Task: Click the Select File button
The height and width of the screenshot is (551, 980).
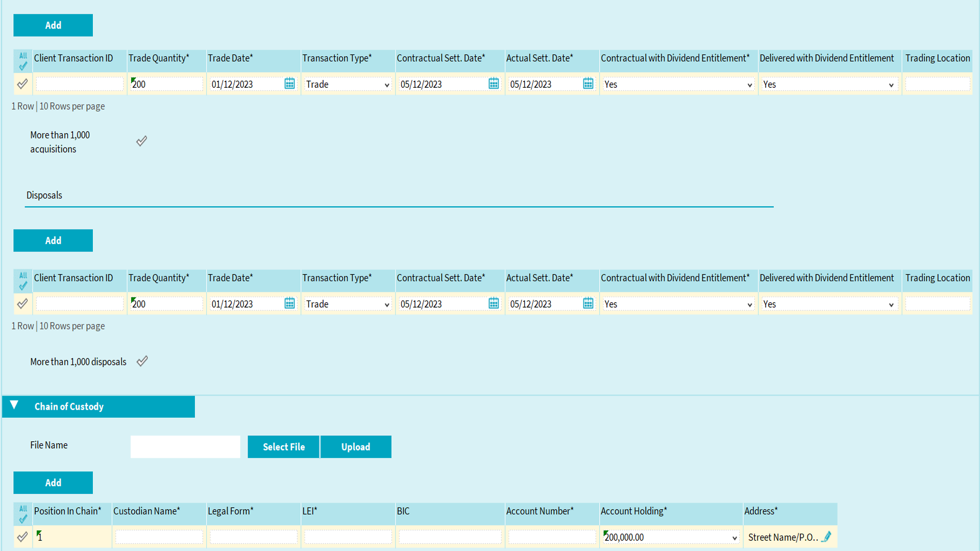Action: point(283,447)
